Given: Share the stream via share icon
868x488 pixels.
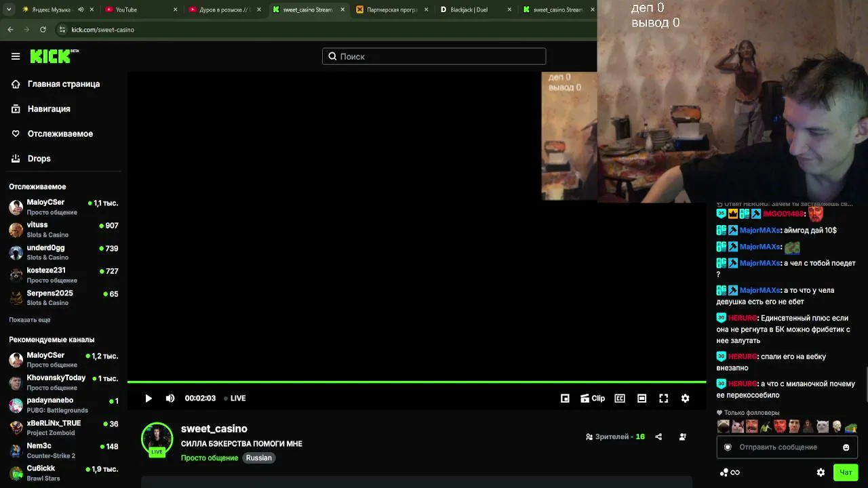Looking at the screenshot, I should point(658,437).
